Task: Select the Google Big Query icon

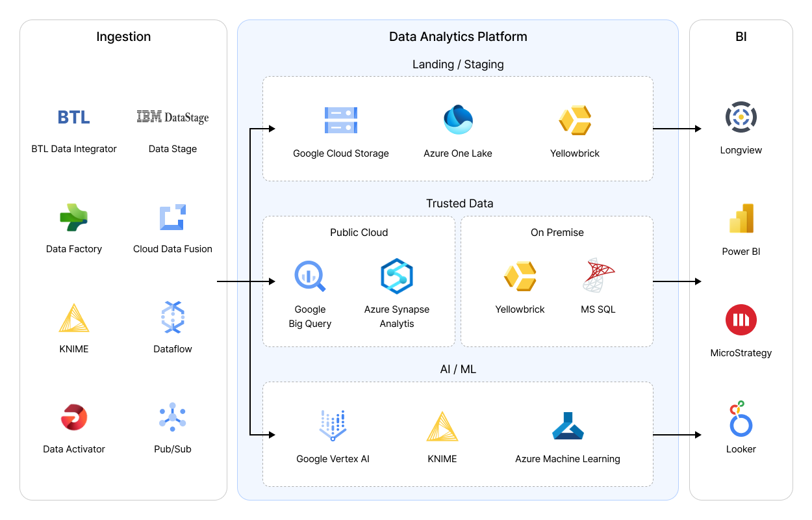Action: pyautogui.click(x=310, y=276)
